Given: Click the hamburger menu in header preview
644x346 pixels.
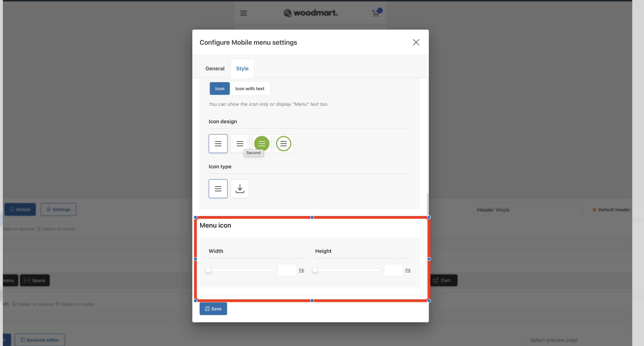Looking at the screenshot, I should pyautogui.click(x=243, y=13).
